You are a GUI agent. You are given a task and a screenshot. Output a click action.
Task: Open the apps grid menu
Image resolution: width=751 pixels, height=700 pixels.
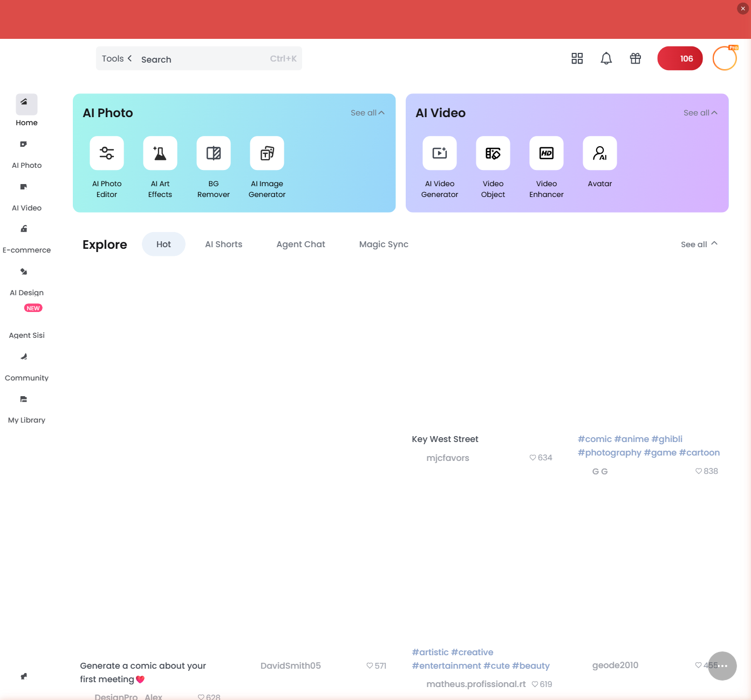[x=577, y=58]
